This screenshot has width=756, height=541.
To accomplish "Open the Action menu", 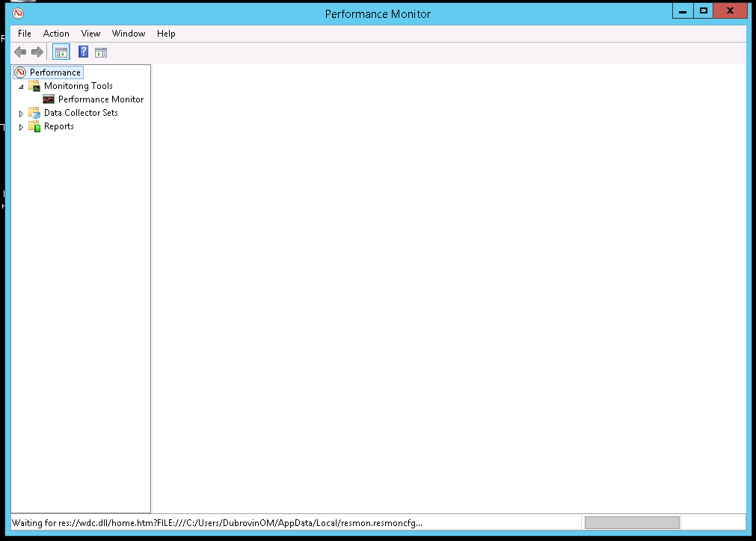I will pos(56,33).
